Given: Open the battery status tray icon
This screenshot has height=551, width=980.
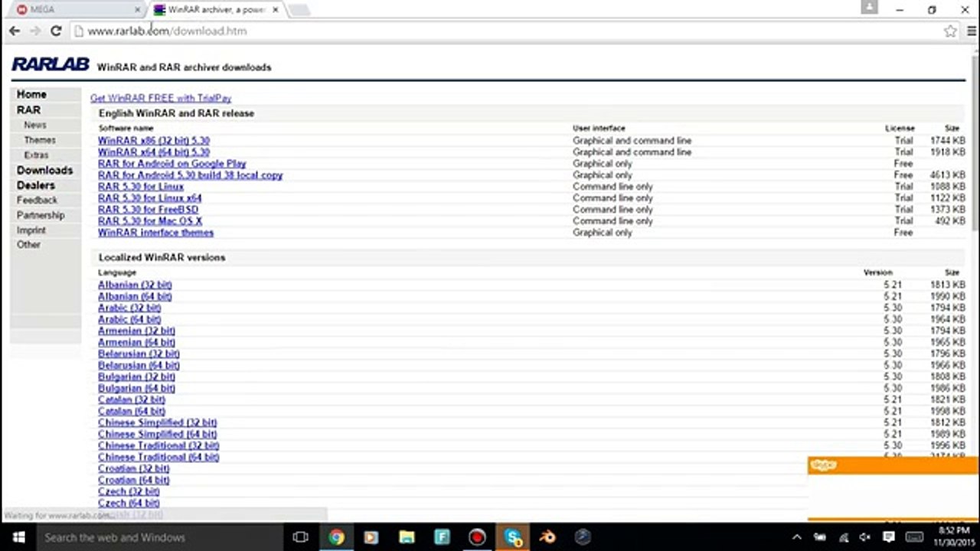Looking at the screenshot, I should click(819, 537).
